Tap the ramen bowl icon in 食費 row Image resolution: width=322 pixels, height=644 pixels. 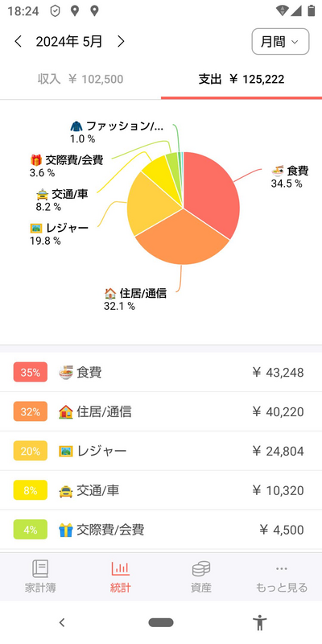click(66, 373)
